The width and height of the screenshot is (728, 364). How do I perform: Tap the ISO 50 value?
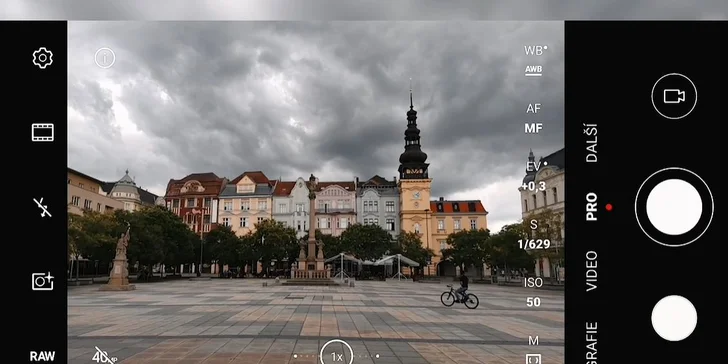(533, 302)
